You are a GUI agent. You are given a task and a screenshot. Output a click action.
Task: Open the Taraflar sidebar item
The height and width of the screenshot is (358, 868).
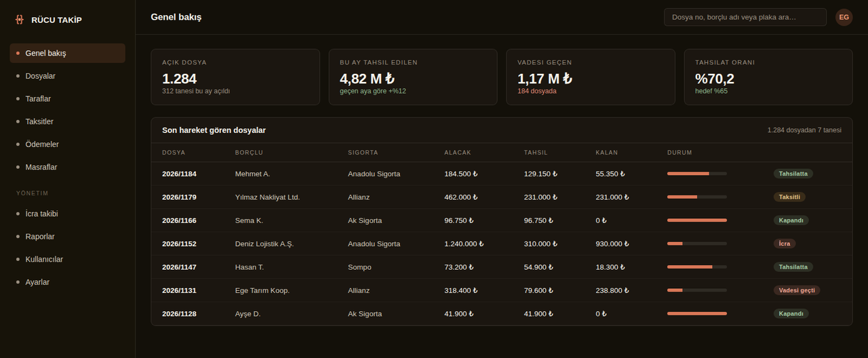[67, 99]
